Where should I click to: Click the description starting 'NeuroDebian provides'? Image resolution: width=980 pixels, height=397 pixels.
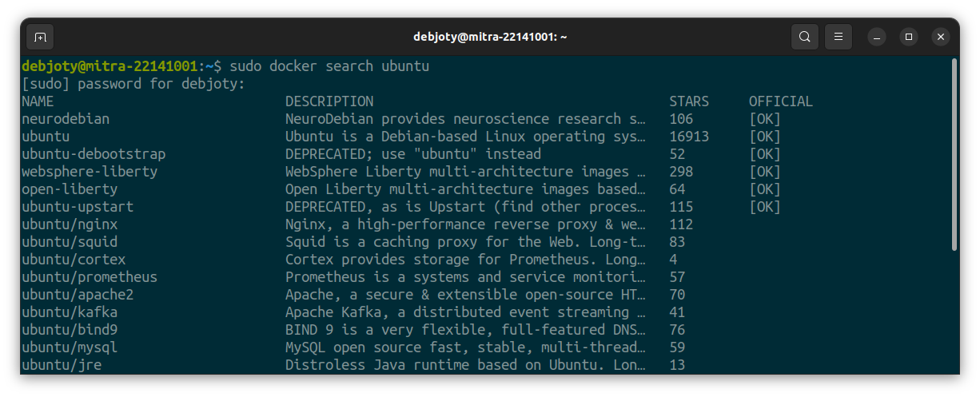coord(465,119)
